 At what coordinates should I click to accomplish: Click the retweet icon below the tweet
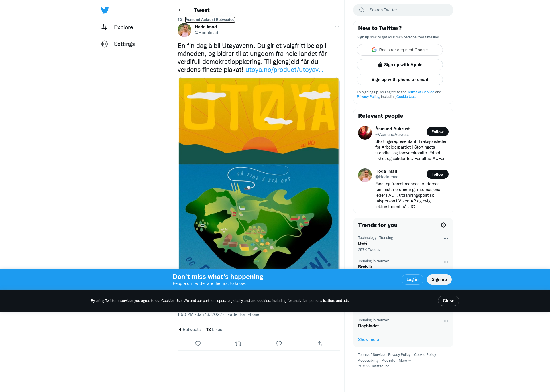(238, 344)
